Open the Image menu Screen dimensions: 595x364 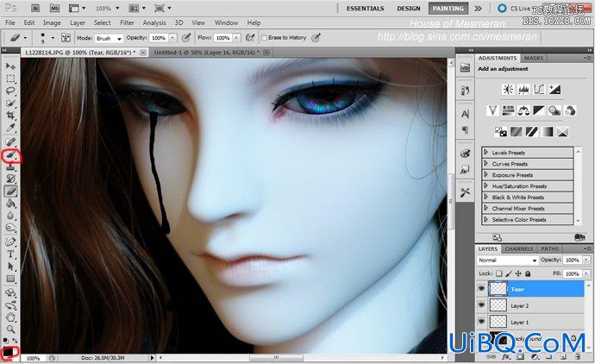[x=52, y=22]
